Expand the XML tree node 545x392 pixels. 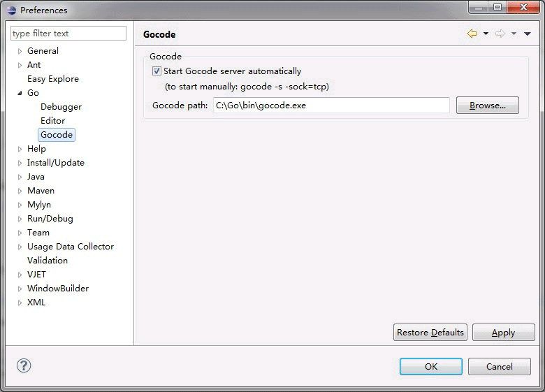pyautogui.click(x=20, y=303)
